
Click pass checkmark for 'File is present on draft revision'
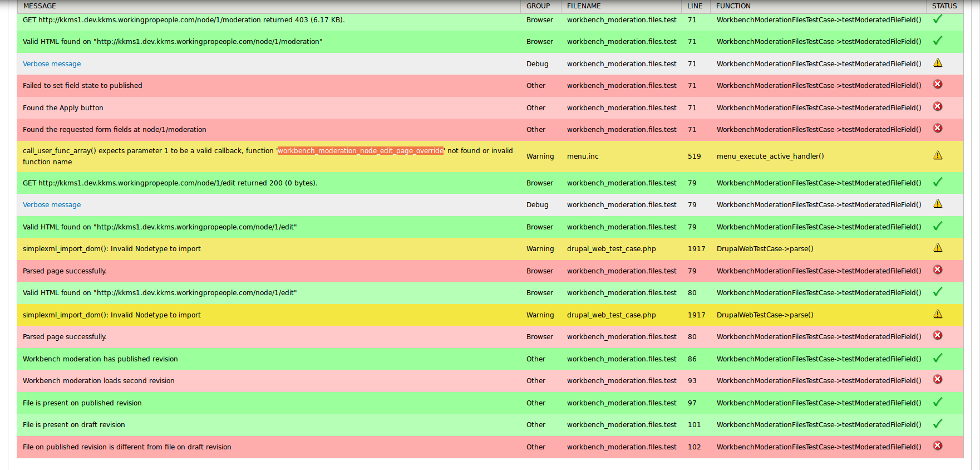click(938, 424)
